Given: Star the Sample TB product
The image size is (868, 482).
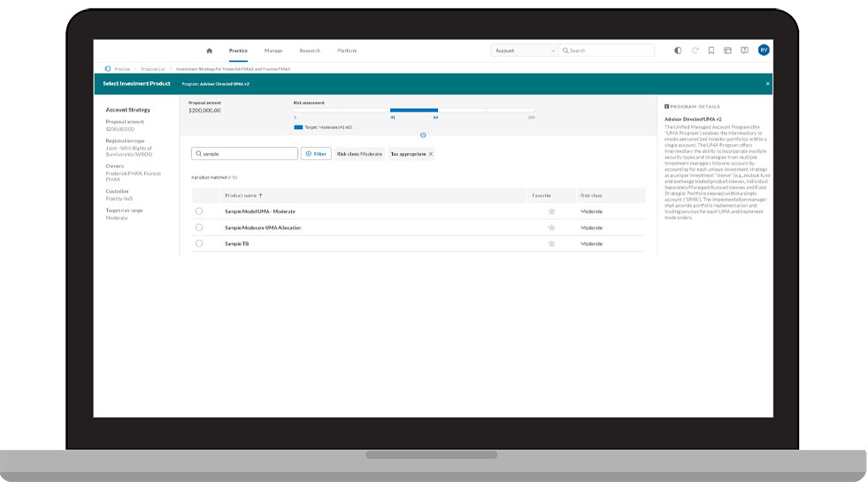Looking at the screenshot, I should pyautogui.click(x=551, y=243).
